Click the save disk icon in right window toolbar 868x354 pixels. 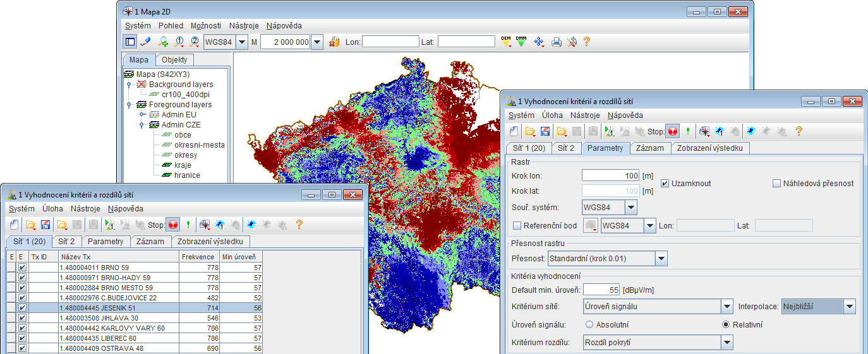click(545, 131)
